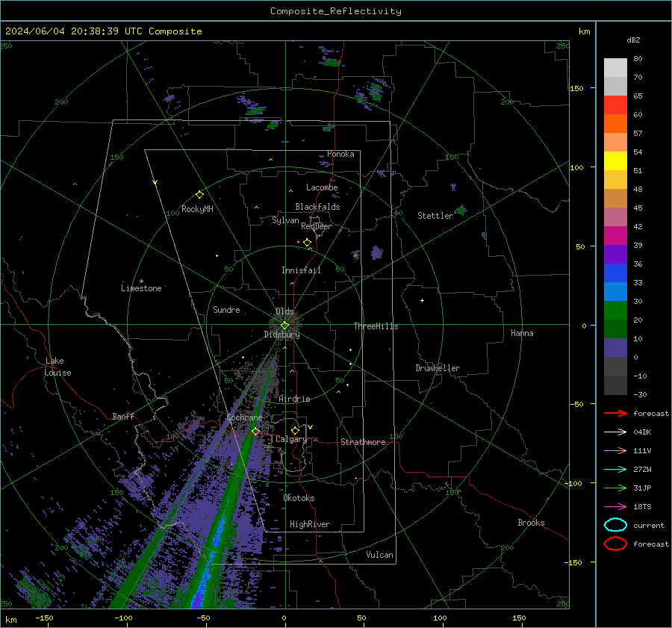Click the Banff label

pyautogui.click(x=123, y=417)
